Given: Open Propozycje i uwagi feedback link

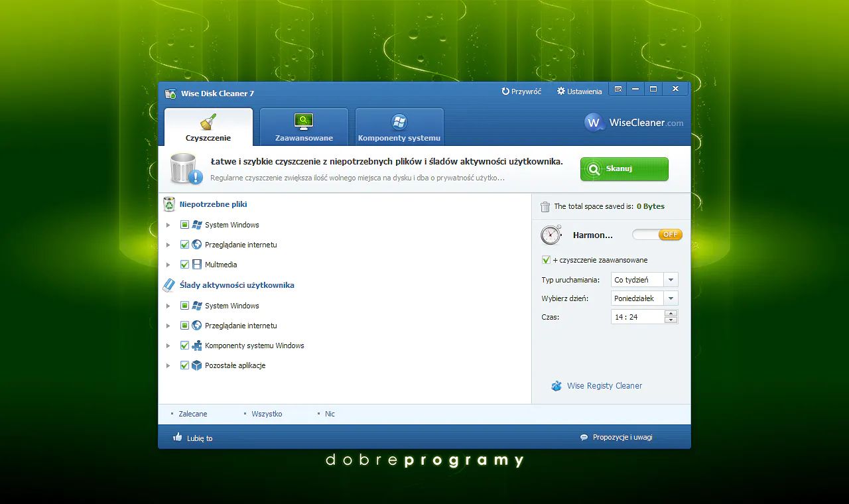Looking at the screenshot, I should pos(623,438).
